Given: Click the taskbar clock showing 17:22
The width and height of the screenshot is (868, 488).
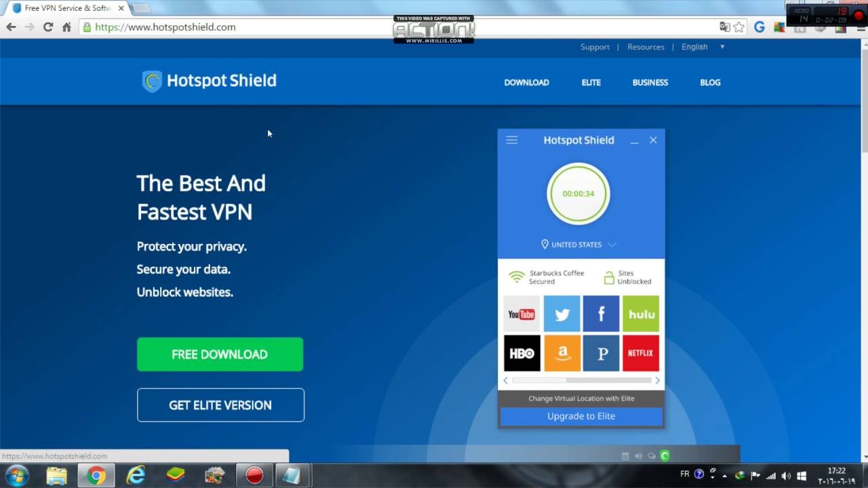Looking at the screenshot, I should click(x=837, y=475).
